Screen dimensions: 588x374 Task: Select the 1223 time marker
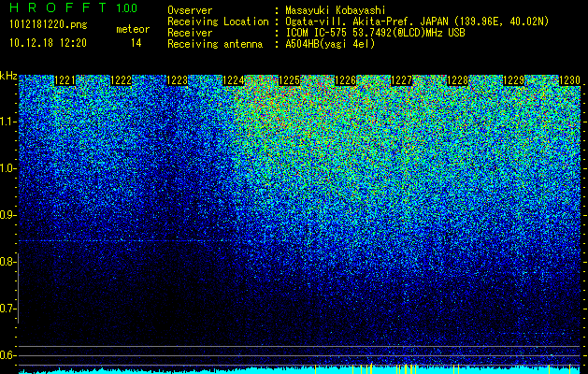(178, 80)
